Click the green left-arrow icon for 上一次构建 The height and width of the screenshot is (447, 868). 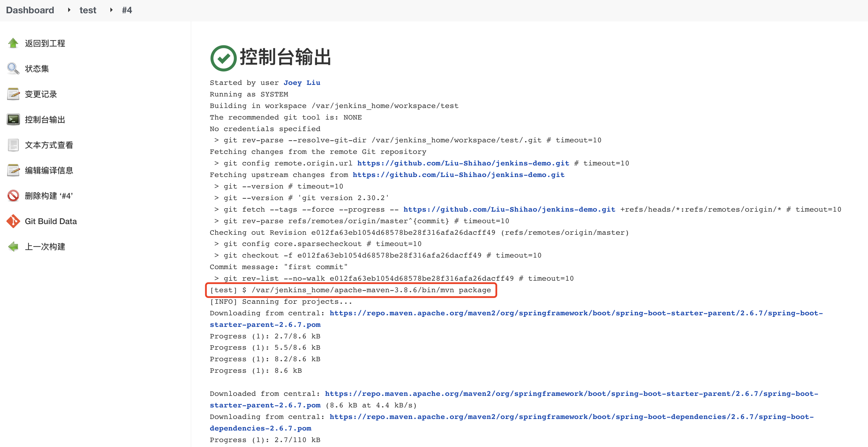coord(13,247)
